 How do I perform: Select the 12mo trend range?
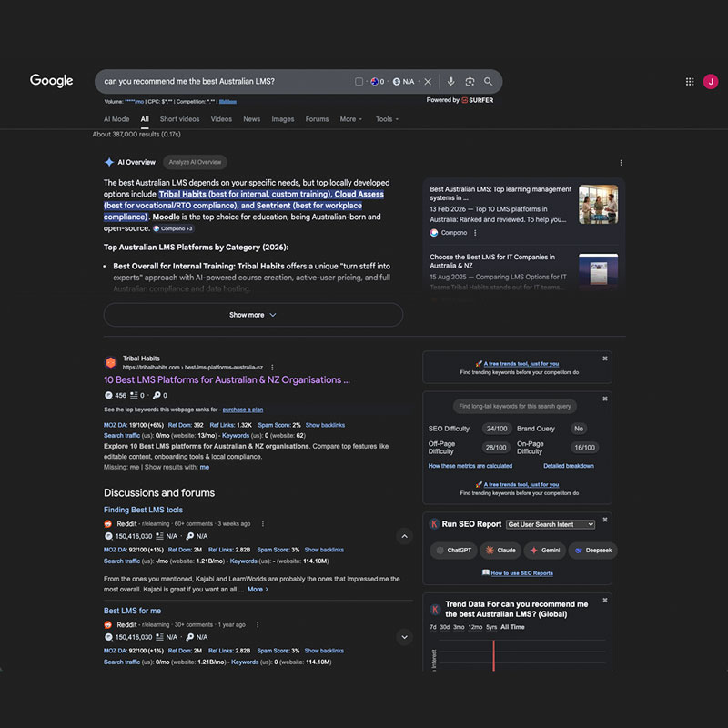pos(475,627)
